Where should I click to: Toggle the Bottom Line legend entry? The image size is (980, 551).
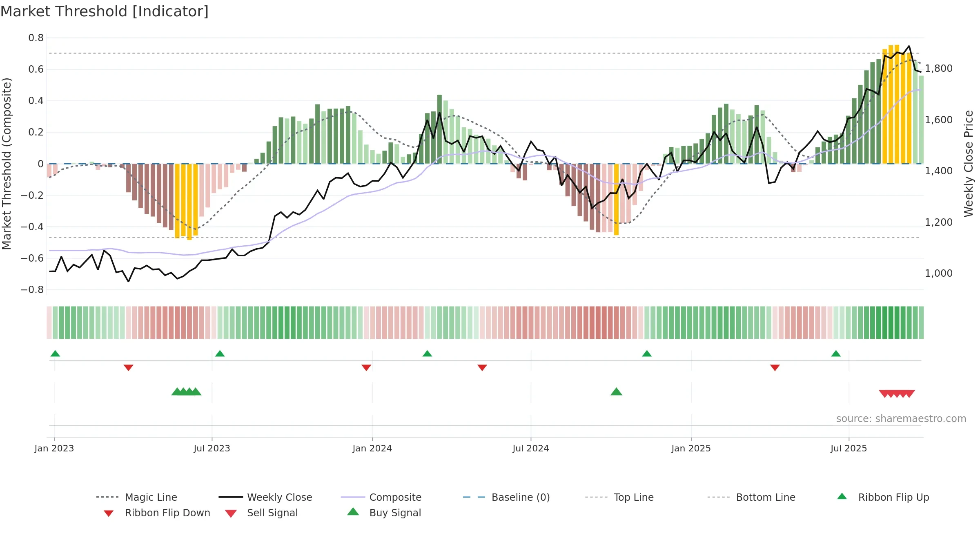[x=751, y=497]
